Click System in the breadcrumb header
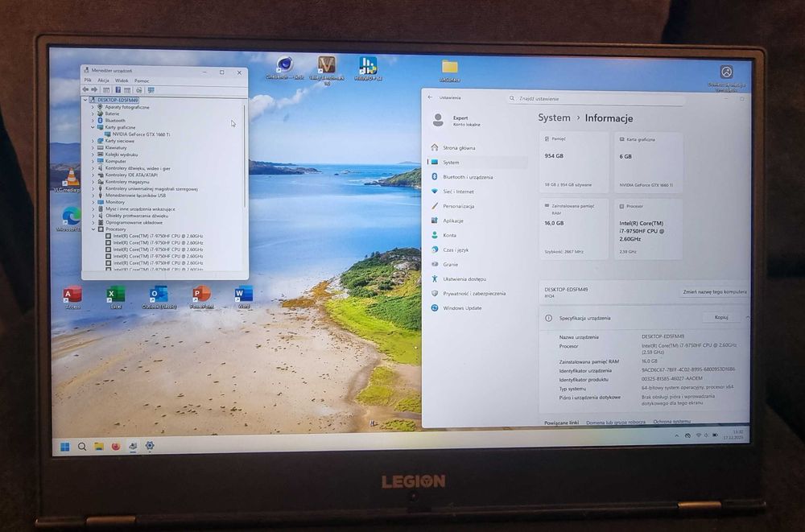805x532 pixels. pyautogui.click(x=554, y=118)
